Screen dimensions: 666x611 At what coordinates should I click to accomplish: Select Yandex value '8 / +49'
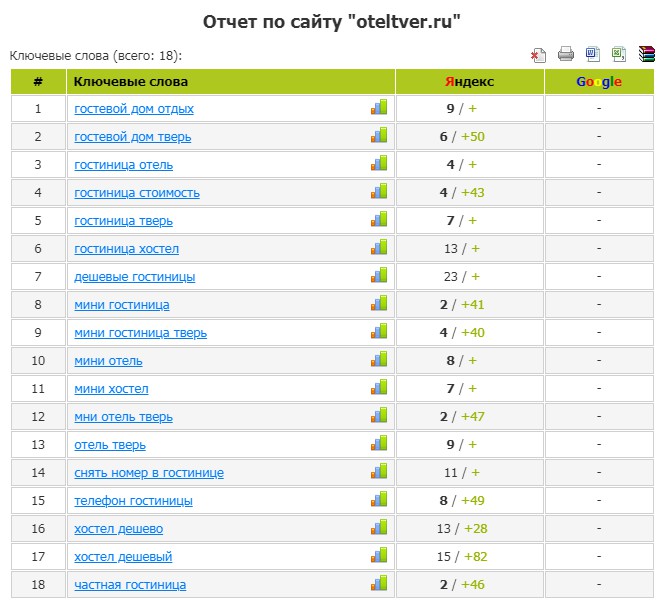(x=462, y=501)
